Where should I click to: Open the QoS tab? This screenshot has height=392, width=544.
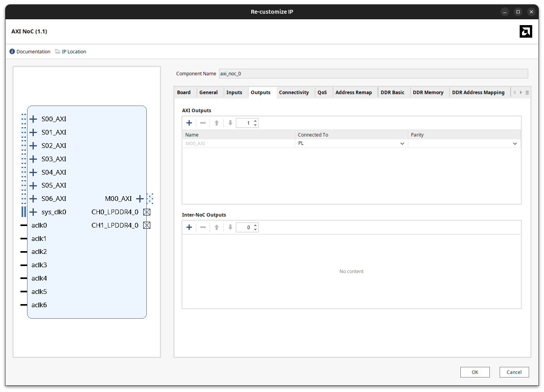click(322, 93)
